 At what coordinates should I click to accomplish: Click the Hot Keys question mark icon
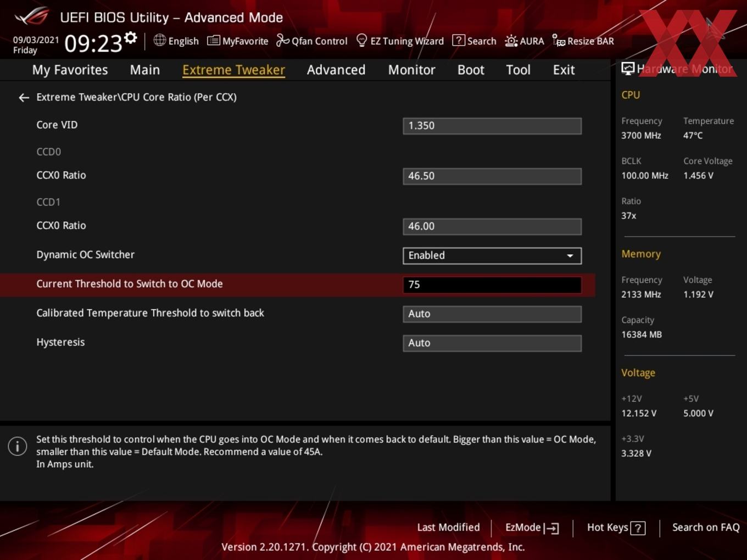(x=638, y=528)
